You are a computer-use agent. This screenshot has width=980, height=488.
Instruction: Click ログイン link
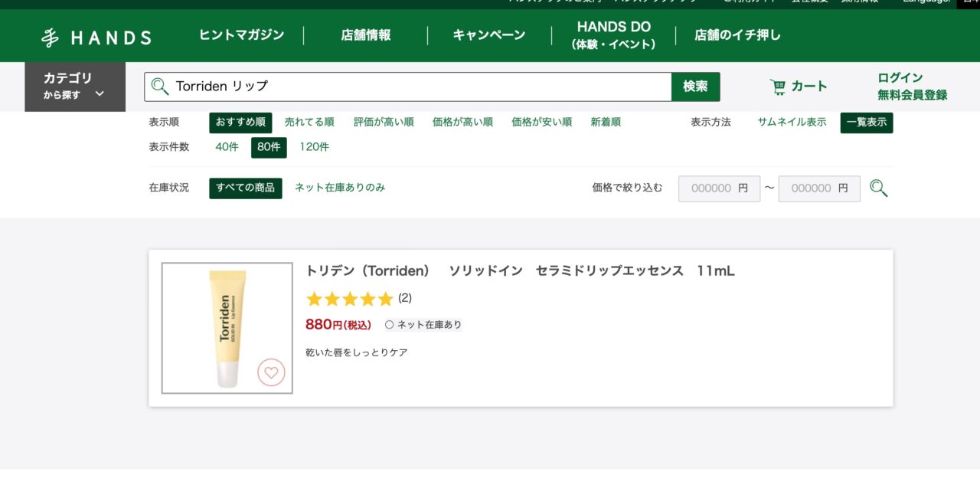(900, 78)
